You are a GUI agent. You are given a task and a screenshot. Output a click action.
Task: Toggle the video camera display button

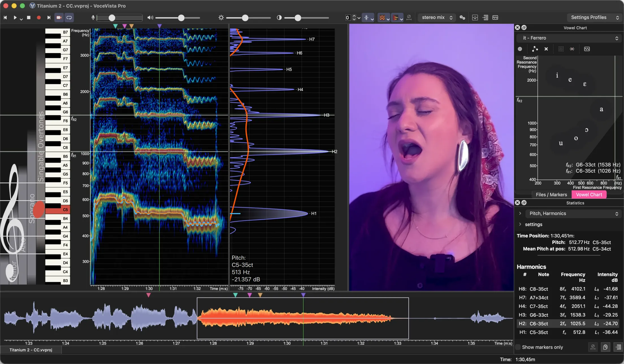point(59,18)
